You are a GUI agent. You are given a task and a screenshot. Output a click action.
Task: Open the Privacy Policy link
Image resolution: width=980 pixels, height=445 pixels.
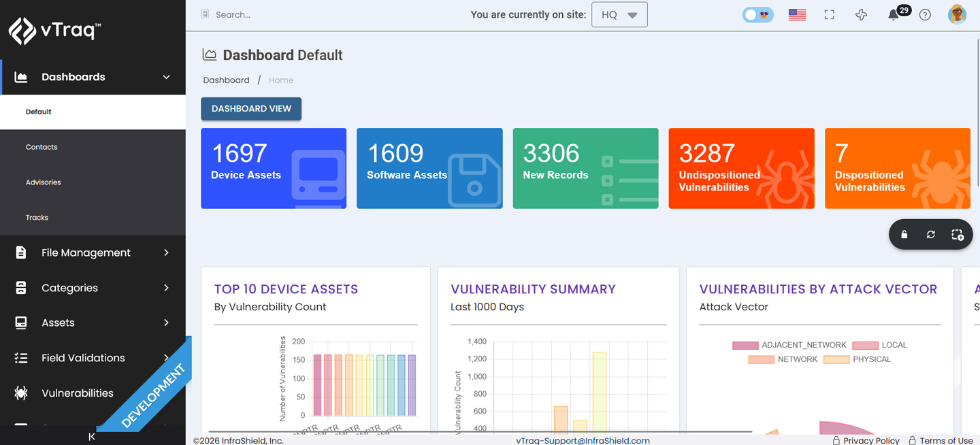coord(871,440)
